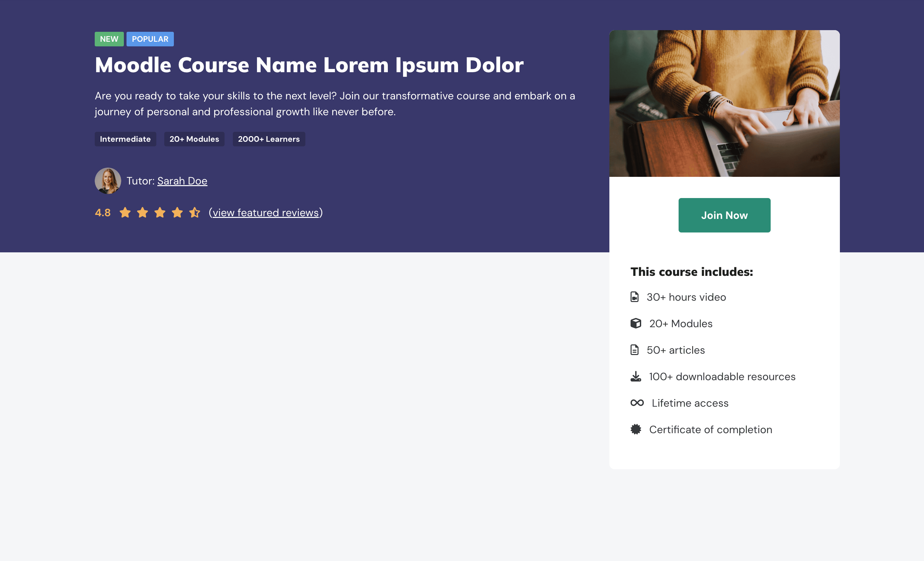Image resolution: width=924 pixels, height=561 pixels.
Task: Click the Join Now button
Action: click(724, 215)
